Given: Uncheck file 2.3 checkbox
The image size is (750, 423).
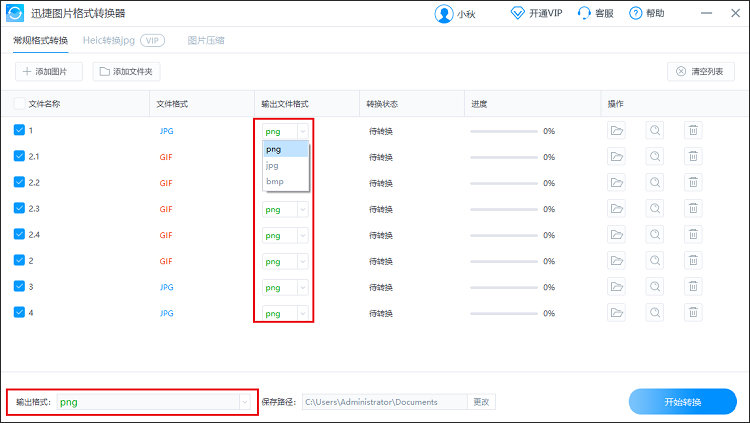Looking at the screenshot, I should point(19,208).
